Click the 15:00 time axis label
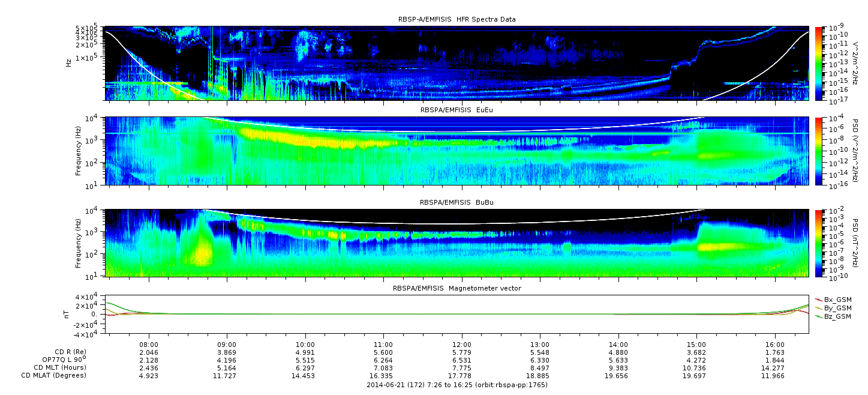The height and width of the screenshot is (395, 868). point(696,345)
